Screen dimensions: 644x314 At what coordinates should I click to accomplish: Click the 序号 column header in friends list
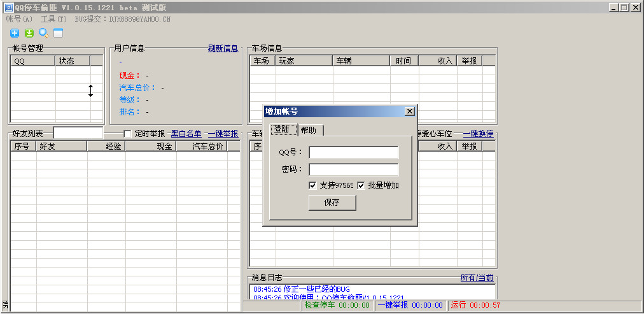coord(24,146)
